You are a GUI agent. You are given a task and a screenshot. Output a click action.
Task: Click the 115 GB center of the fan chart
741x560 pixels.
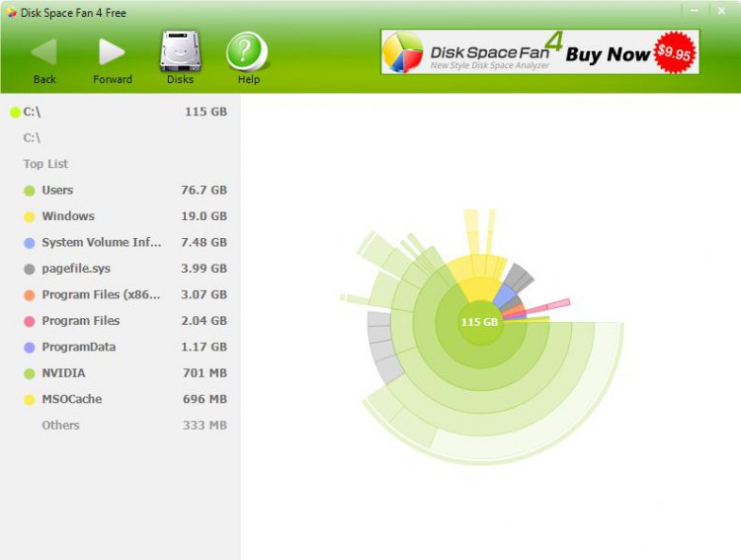(x=479, y=322)
